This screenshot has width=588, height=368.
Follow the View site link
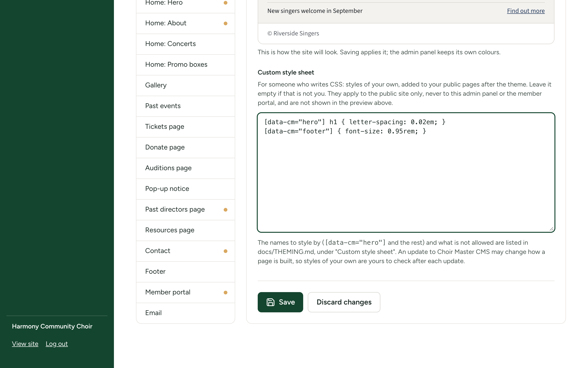[x=25, y=344]
